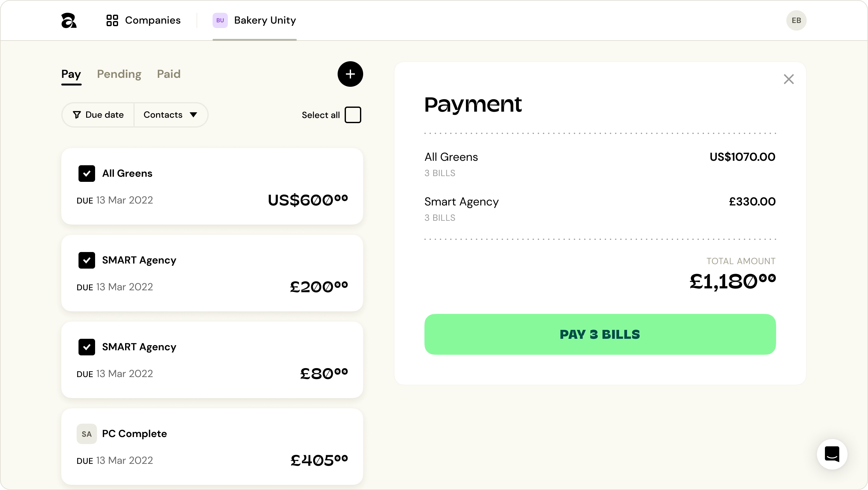The height and width of the screenshot is (490, 868).
Task: Click the filter icon on Due date
Action: coord(78,115)
